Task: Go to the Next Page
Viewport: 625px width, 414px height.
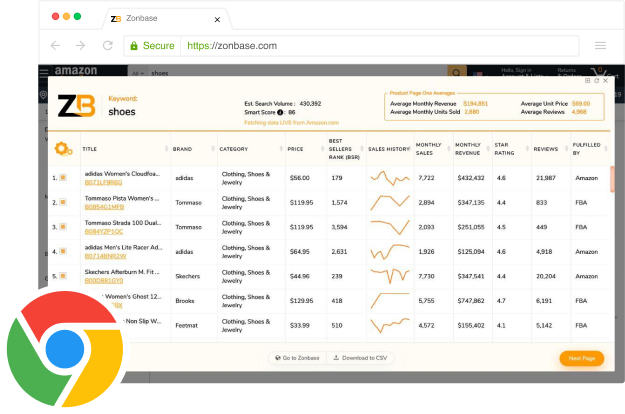Action: coord(582,358)
